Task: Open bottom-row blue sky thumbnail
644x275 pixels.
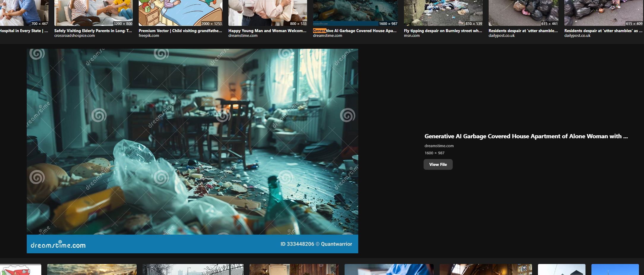Action: [615, 270]
